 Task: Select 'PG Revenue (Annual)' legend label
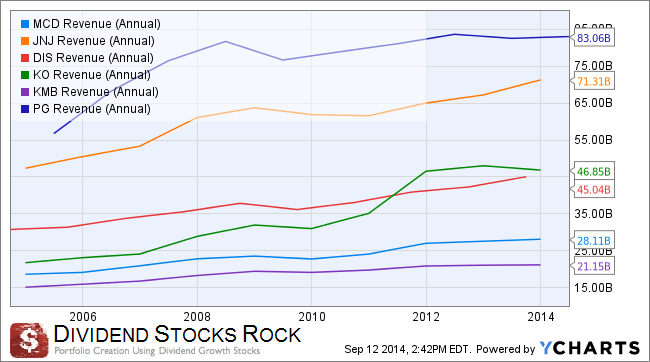click(92, 109)
